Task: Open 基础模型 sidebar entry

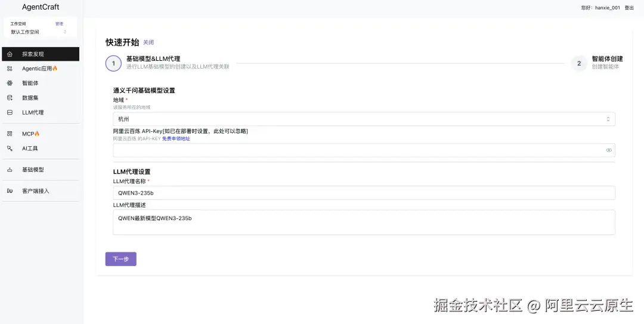Action: 41,169
